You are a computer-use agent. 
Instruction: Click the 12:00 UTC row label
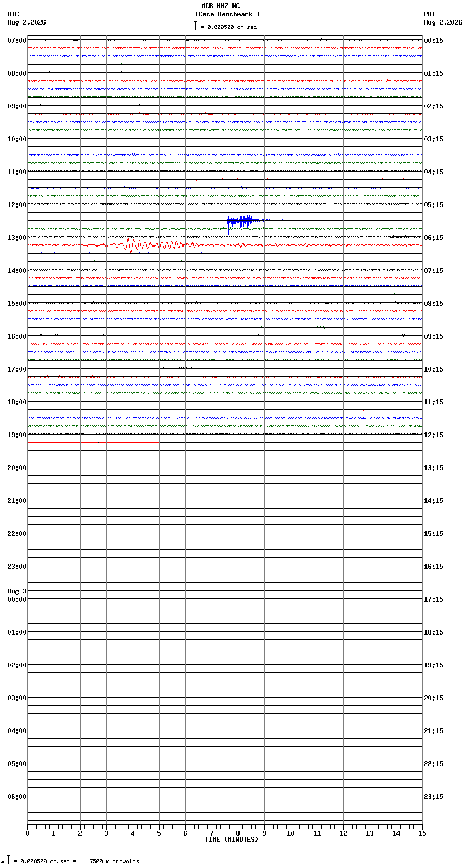click(x=17, y=205)
